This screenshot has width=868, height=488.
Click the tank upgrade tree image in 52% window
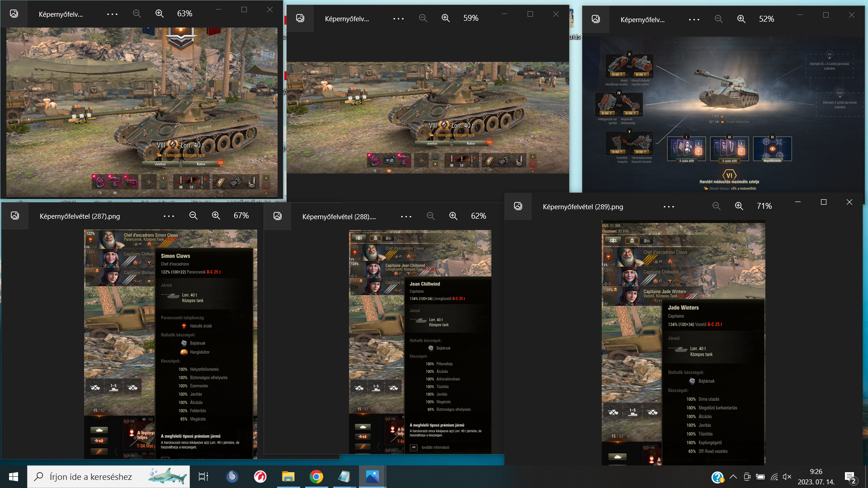(723, 115)
